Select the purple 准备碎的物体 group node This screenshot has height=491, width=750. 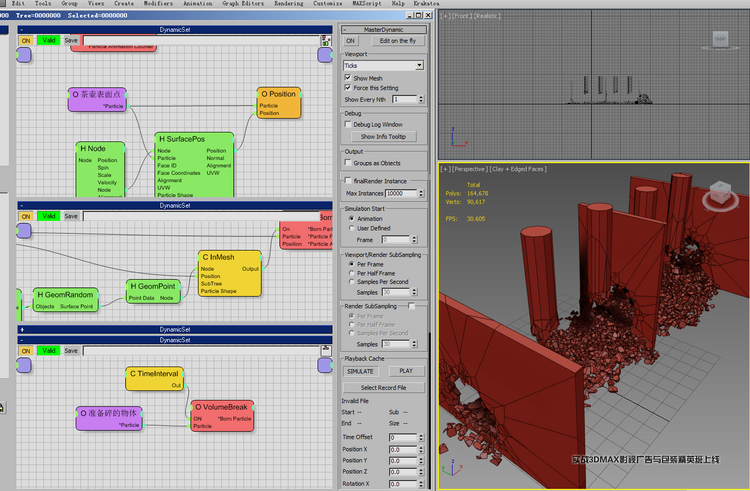coord(109,418)
